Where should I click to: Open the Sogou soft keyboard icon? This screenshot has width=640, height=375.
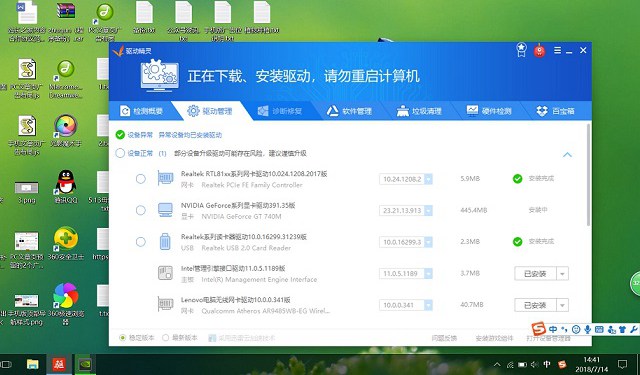[x=599, y=329]
